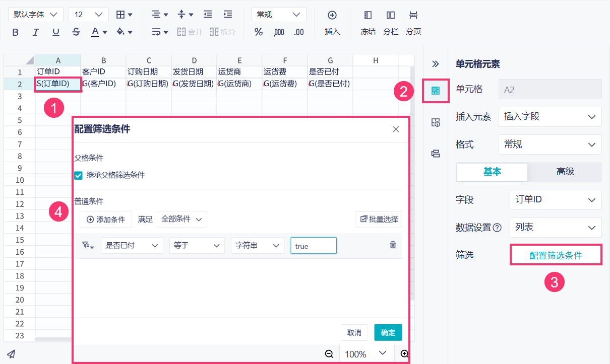Open the 字段 订单ID dropdown

[x=556, y=200]
